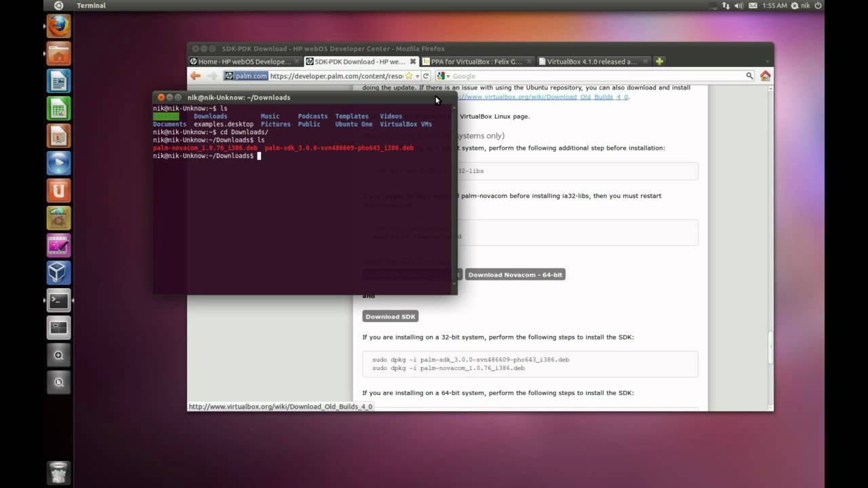Maximize the Terminal window
868x488 pixels.
pyautogui.click(x=178, y=98)
